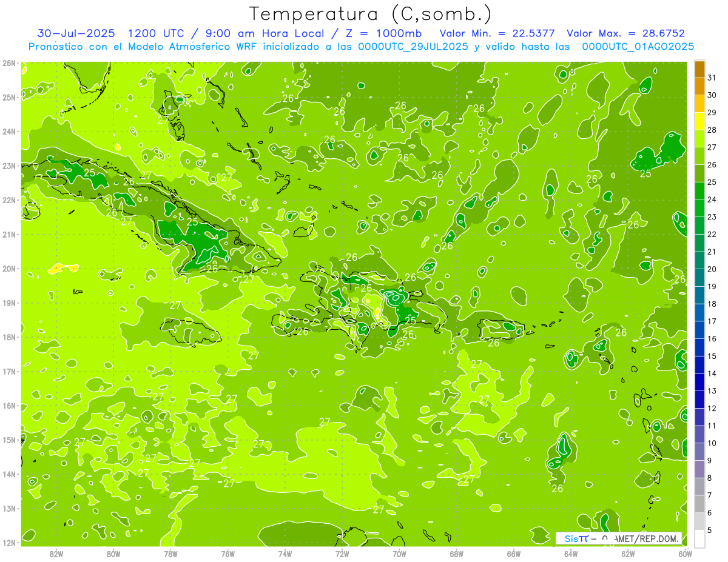The image size is (728, 562).
Task: Click the longitude axis label '72W'
Action: [342, 554]
